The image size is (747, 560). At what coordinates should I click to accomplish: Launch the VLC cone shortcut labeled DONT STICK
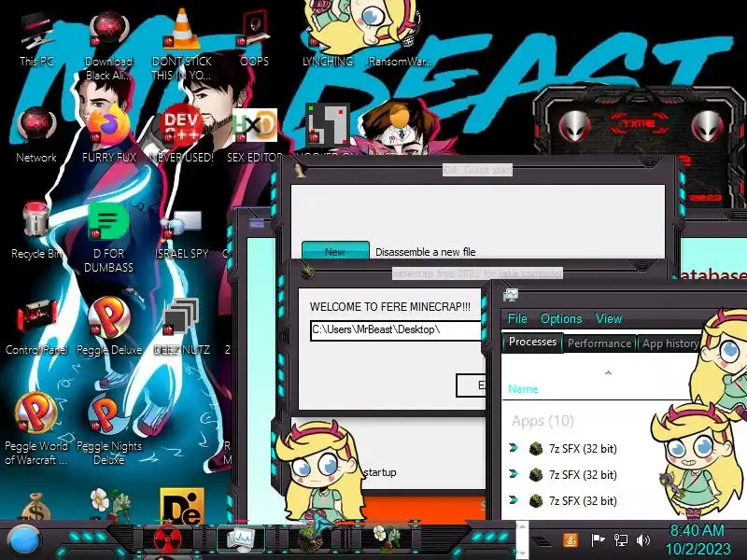pos(181,45)
